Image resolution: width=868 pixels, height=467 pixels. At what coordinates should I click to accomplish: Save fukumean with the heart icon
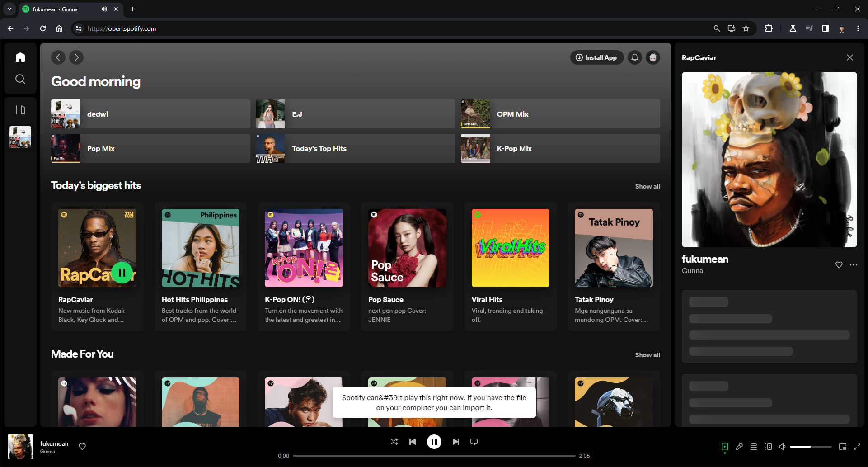[839, 265]
